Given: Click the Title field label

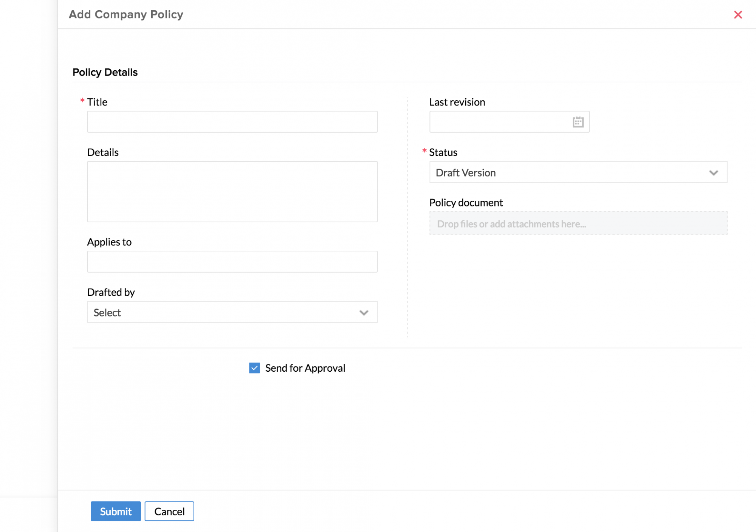Looking at the screenshot, I should (x=97, y=102).
